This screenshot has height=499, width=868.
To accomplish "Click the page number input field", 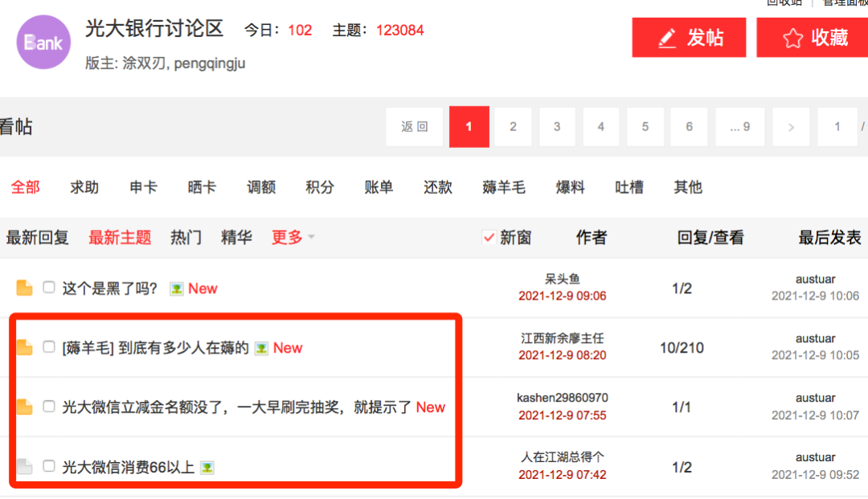I will [837, 127].
